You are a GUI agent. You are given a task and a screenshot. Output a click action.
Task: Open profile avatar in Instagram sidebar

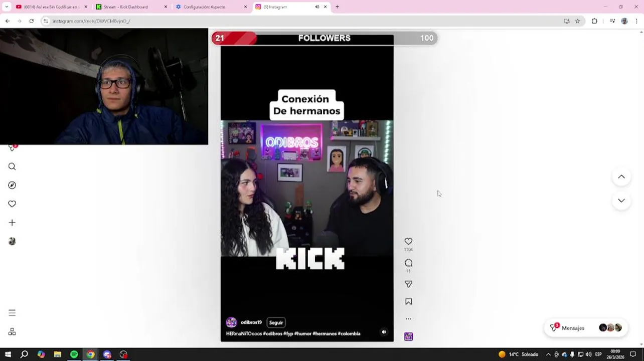12,241
